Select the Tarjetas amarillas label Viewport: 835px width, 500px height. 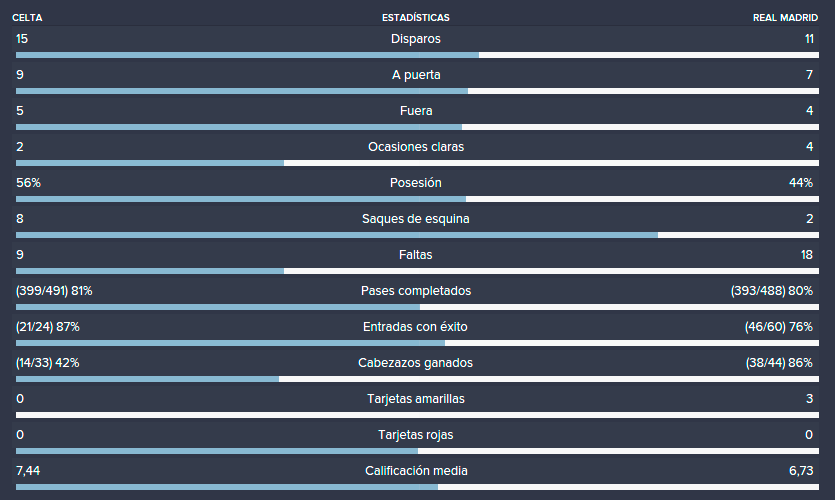[x=416, y=398]
